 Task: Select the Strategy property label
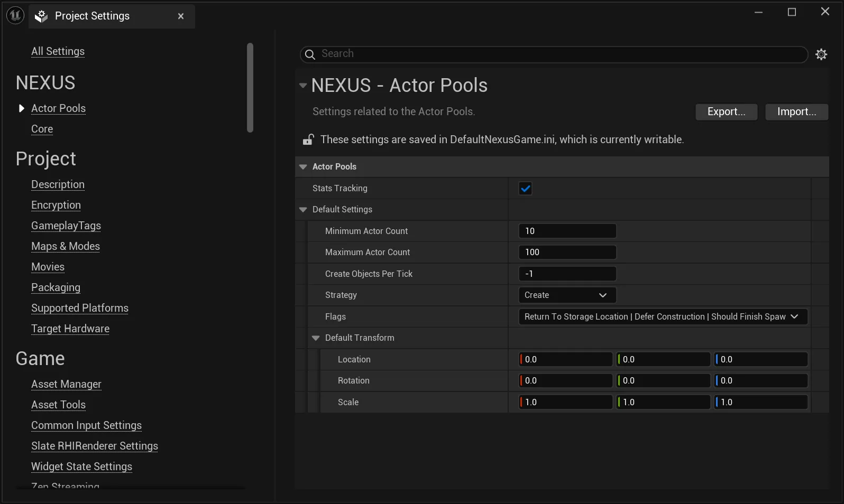341,295
